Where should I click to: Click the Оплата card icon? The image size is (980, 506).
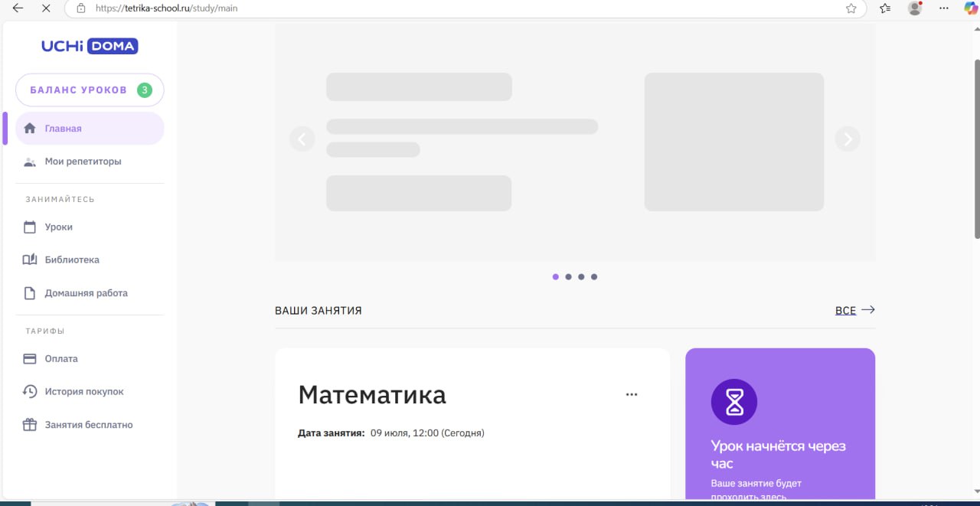tap(30, 359)
